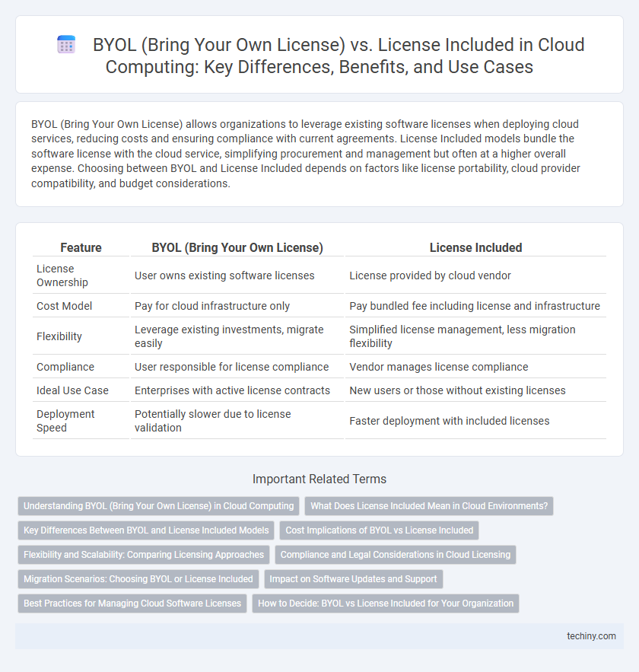Click the article title heading

pyautogui.click(x=339, y=56)
